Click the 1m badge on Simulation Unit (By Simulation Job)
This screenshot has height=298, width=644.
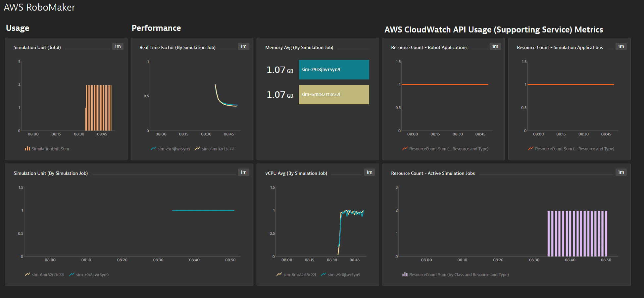coord(244,172)
